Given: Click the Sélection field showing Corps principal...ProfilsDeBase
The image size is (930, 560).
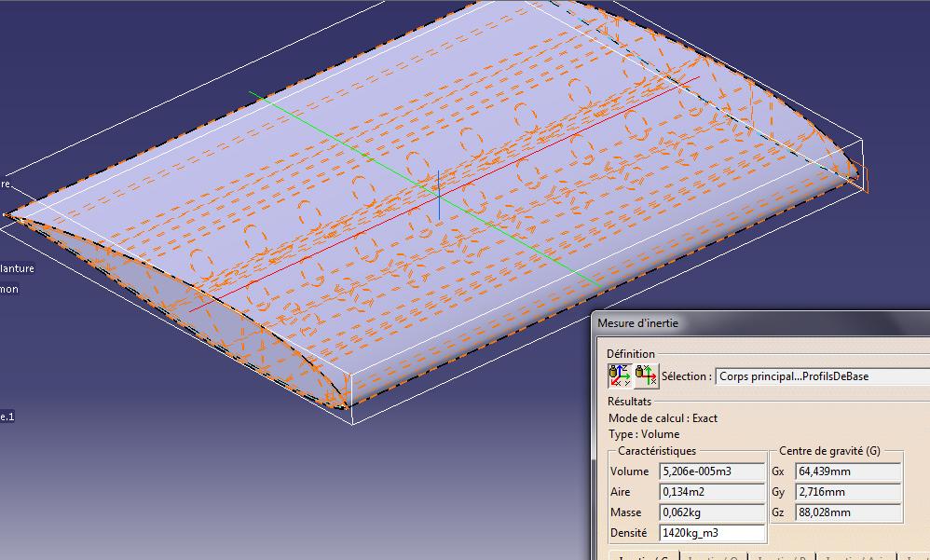Looking at the screenshot, I should click(x=823, y=376).
